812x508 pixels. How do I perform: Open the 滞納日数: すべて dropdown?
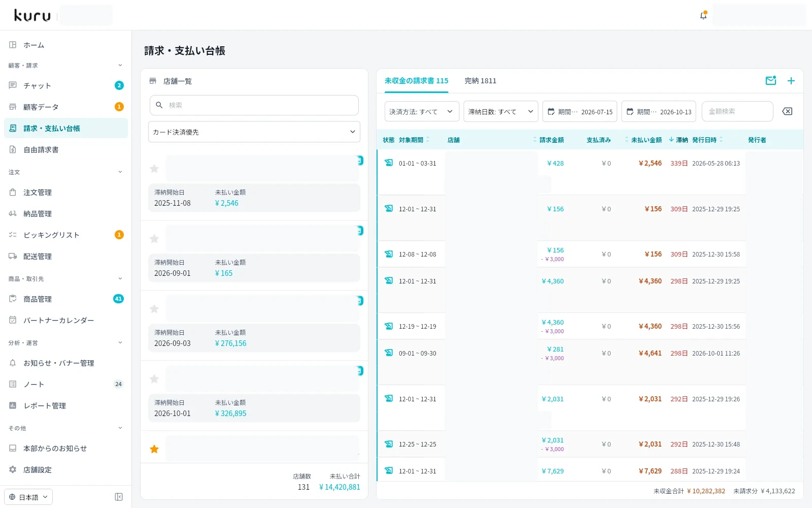click(501, 111)
